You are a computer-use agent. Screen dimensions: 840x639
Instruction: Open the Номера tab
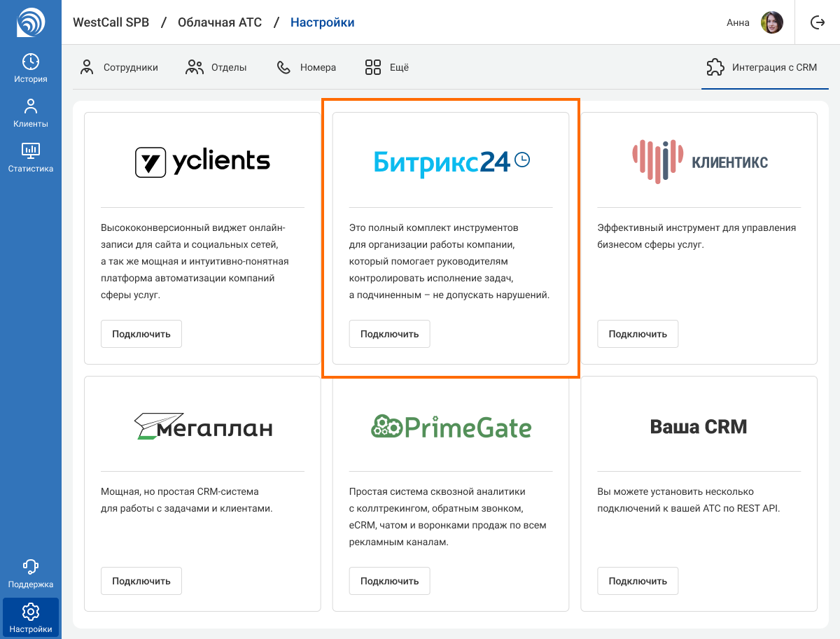[307, 68]
